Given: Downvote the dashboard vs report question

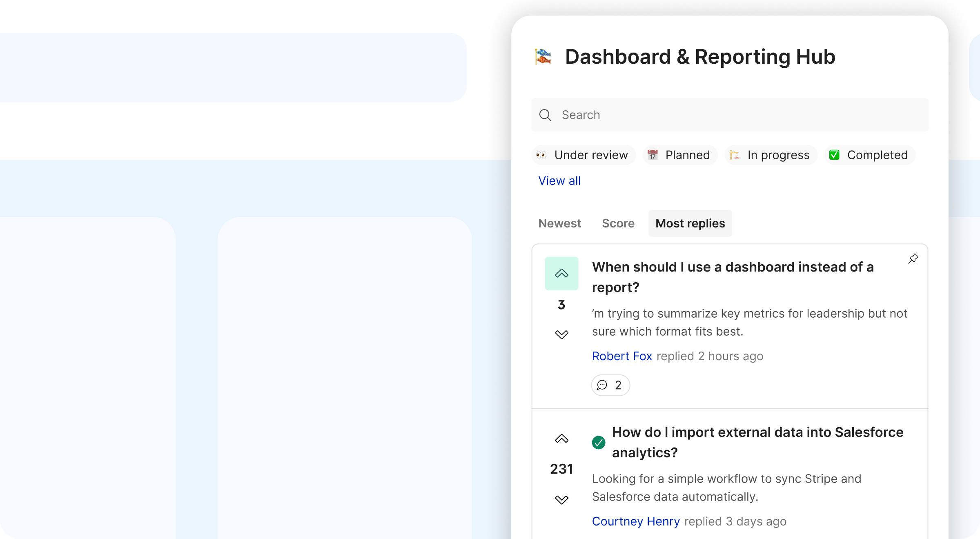Looking at the screenshot, I should (561, 334).
